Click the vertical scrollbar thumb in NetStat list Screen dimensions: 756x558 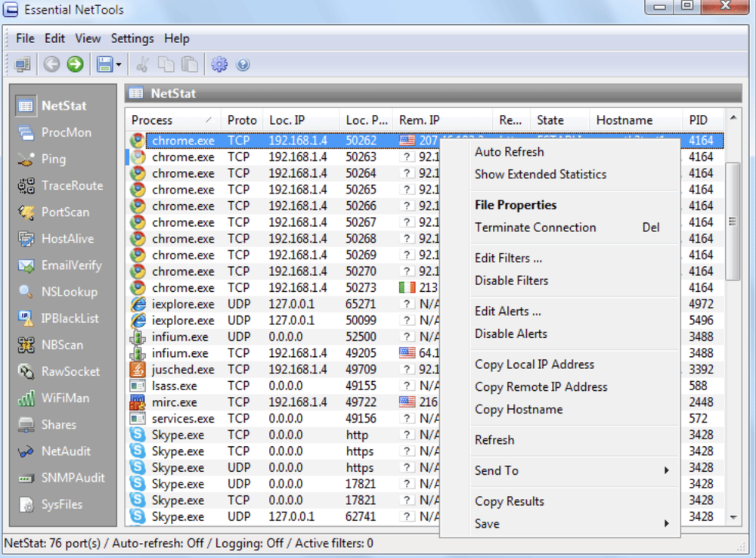(733, 221)
